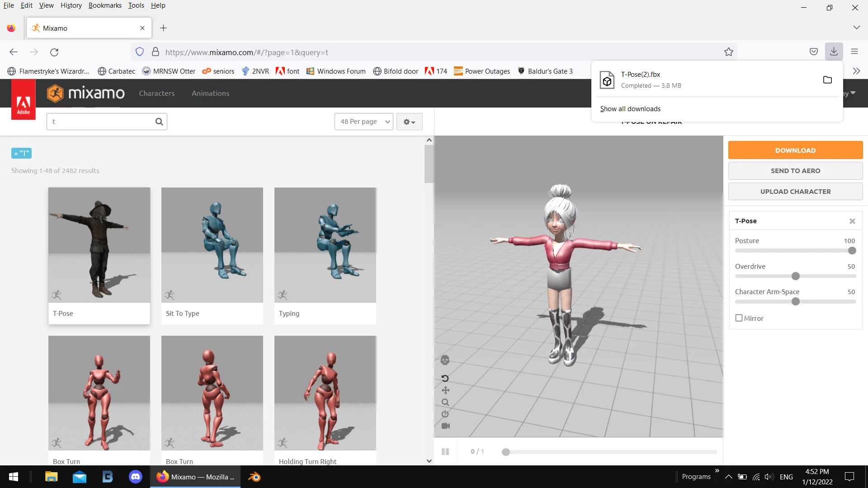Screen dimensions: 868x488
Task: Click the orange DOWNLOAD button
Action: pyautogui.click(x=795, y=150)
